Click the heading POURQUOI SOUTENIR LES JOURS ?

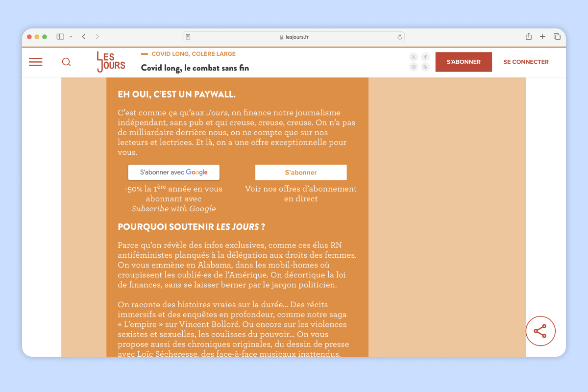pos(192,227)
